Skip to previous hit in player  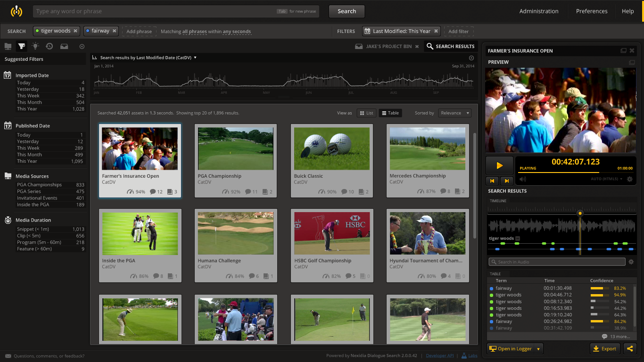[492, 181]
